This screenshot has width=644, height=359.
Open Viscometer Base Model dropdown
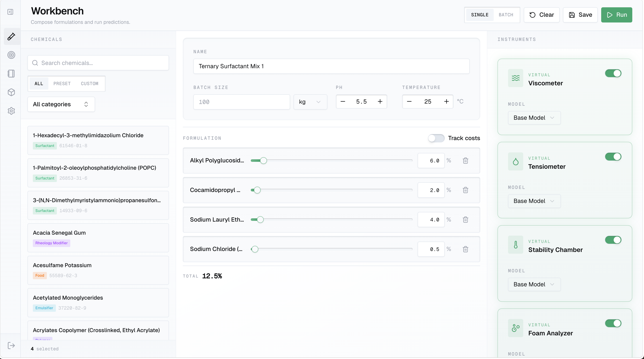coord(534,118)
